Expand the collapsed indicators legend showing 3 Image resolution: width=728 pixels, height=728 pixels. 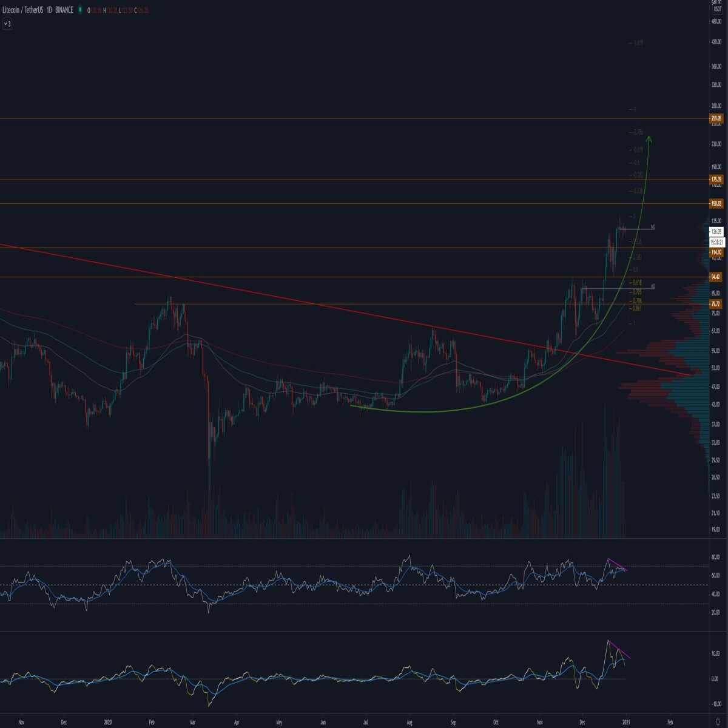coord(7,24)
